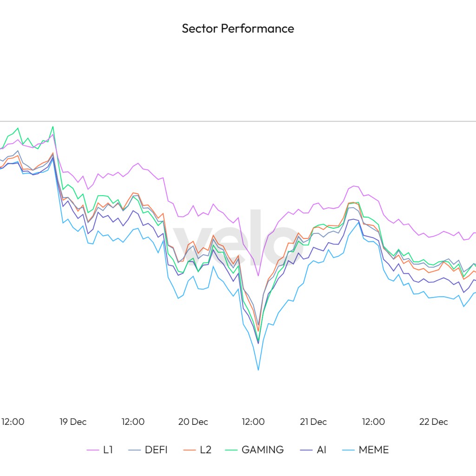Image resolution: width=476 pixels, height=476 pixels.
Task: Click the 21 Dec axis tick label
Action: coord(313,422)
